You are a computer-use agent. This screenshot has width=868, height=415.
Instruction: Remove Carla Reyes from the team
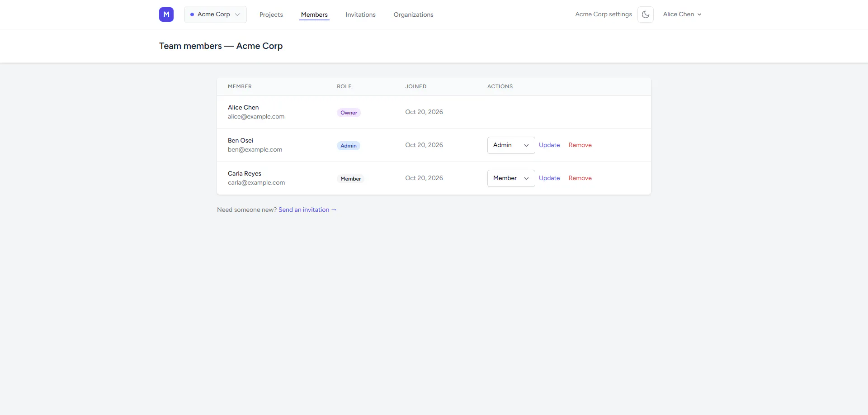click(x=580, y=178)
